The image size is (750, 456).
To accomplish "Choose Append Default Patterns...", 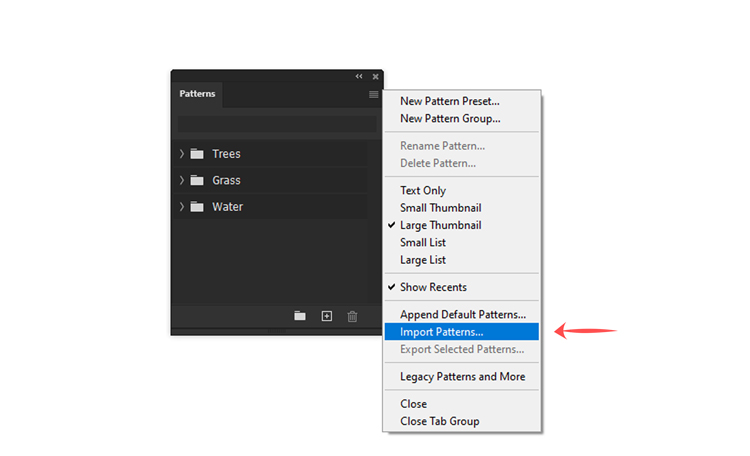I will tap(462, 314).
